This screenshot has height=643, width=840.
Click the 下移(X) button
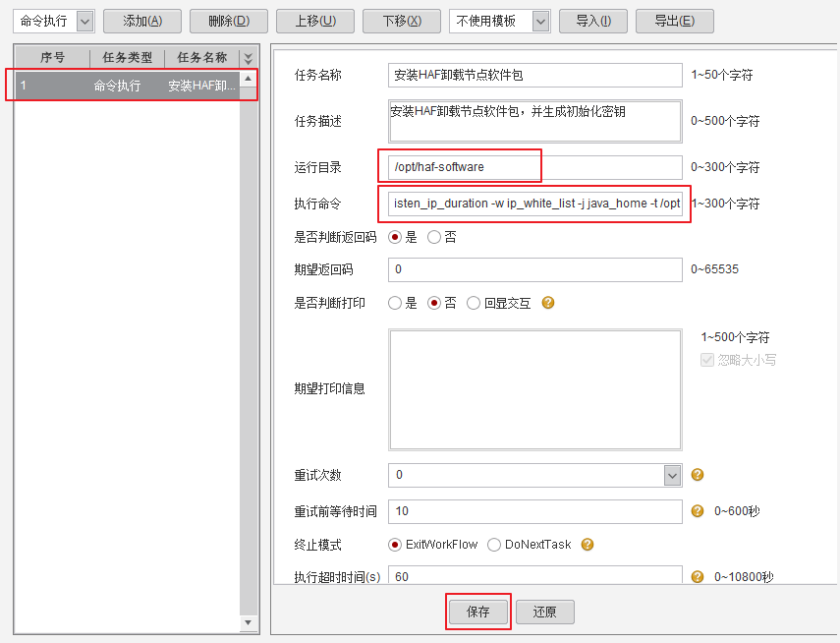[402, 22]
